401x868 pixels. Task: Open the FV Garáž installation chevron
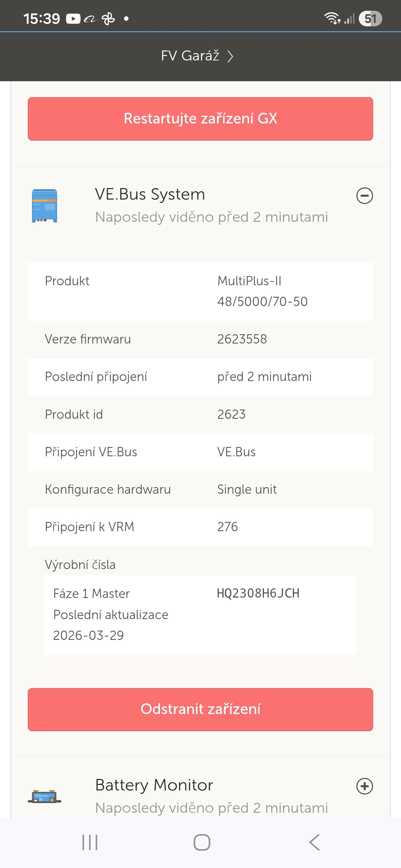click(231, 56)
